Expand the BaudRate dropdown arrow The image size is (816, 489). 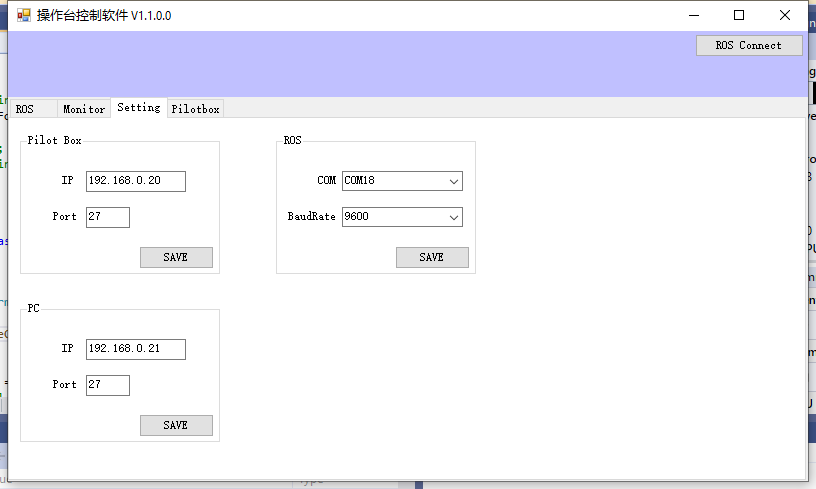pos(454,217)
